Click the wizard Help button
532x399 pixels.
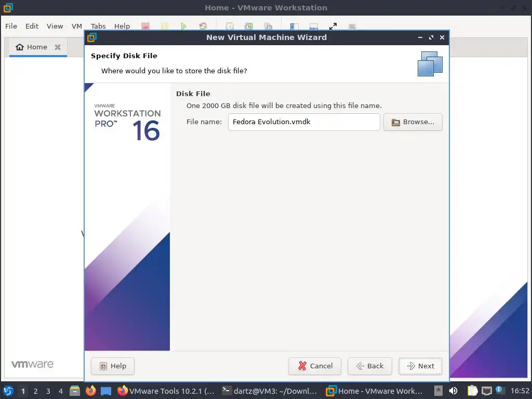[x=113, y=366]
